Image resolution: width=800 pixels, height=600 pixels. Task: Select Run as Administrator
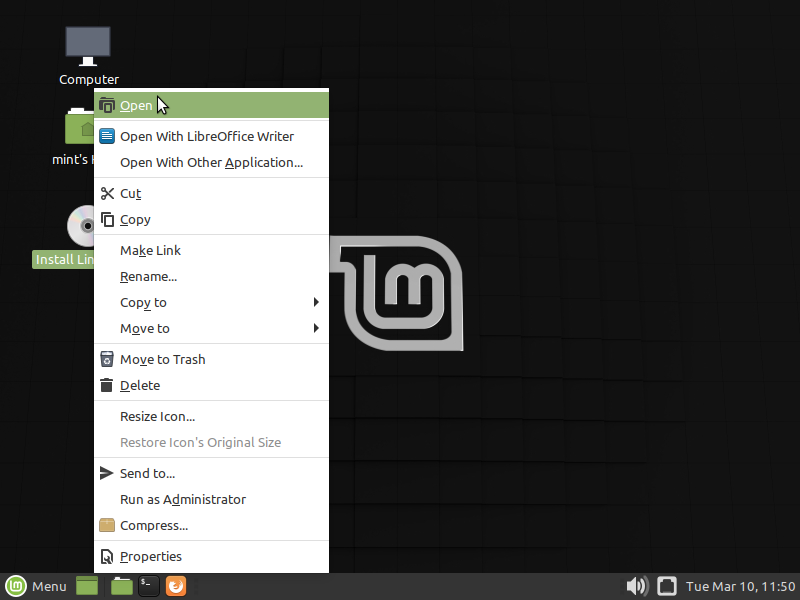point(212,499)
